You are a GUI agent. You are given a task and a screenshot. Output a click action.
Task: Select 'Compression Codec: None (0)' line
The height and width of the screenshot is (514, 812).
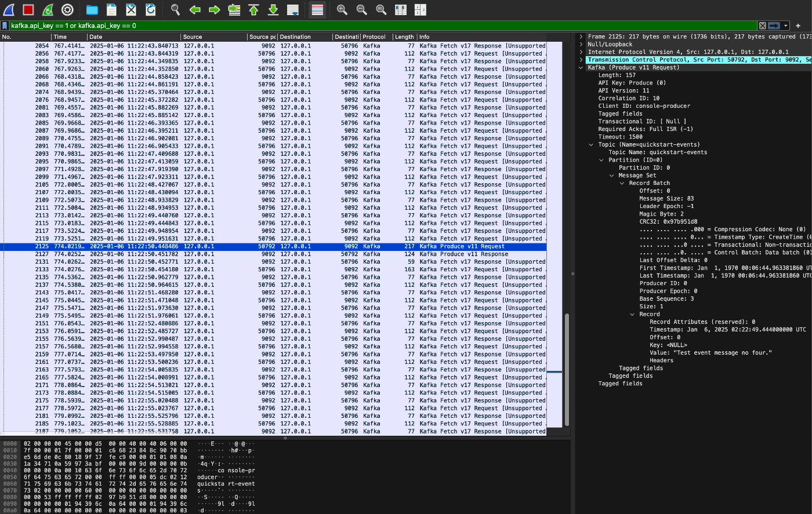pyautogui.click(x=722, y=229)
